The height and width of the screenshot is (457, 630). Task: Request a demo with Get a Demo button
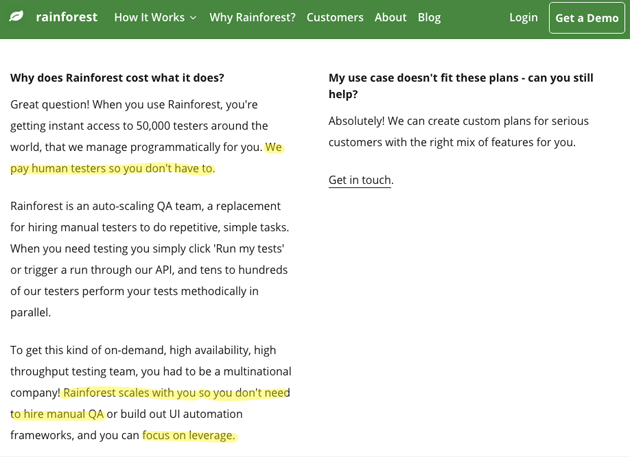coord(587,18)
